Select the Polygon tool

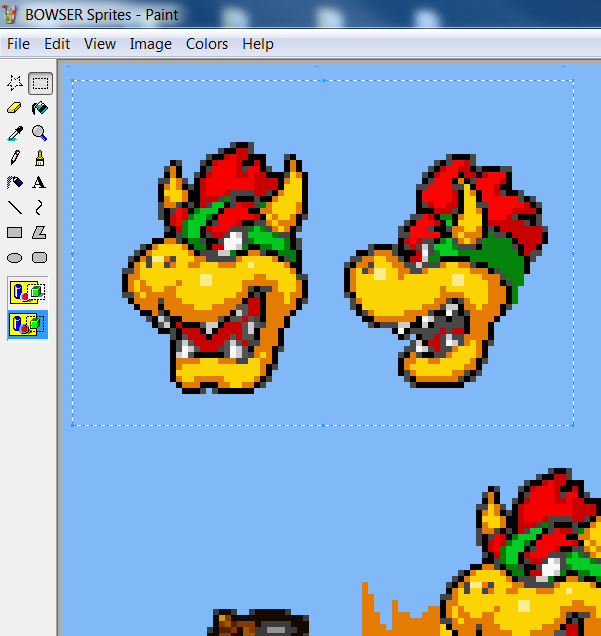[x=40, y=233]
